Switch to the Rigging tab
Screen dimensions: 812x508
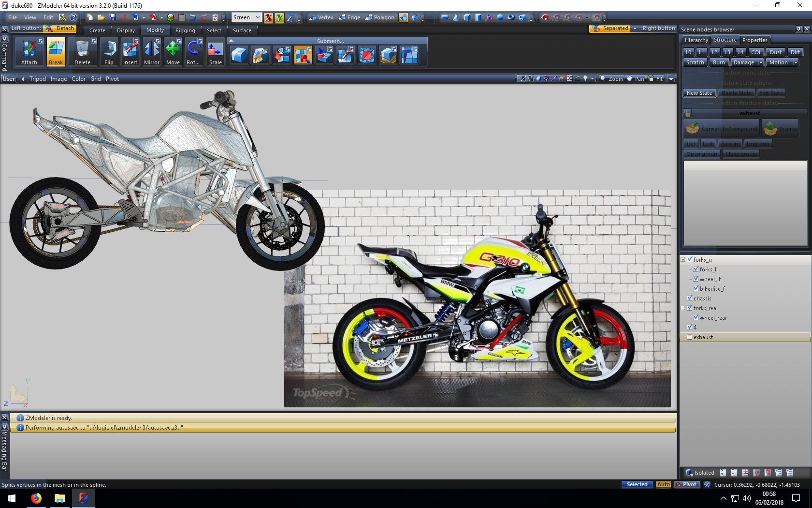185,30
